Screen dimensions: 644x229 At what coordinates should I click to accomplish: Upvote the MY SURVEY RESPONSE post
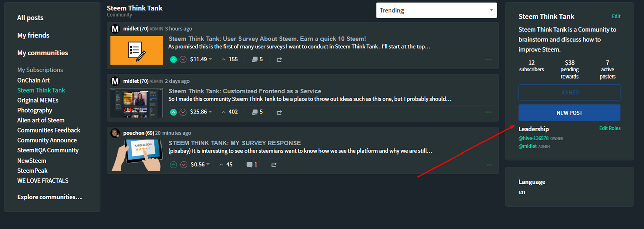point(173,164)
